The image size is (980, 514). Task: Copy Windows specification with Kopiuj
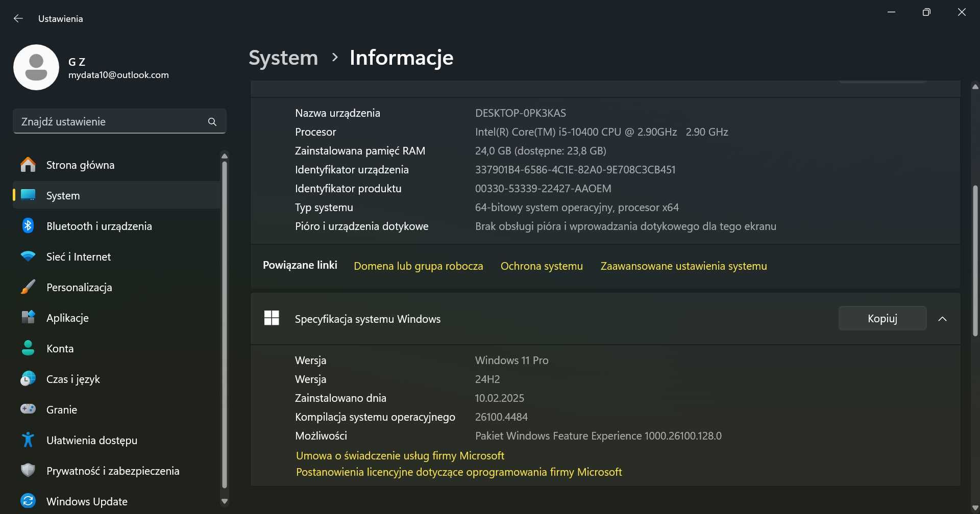882,318
